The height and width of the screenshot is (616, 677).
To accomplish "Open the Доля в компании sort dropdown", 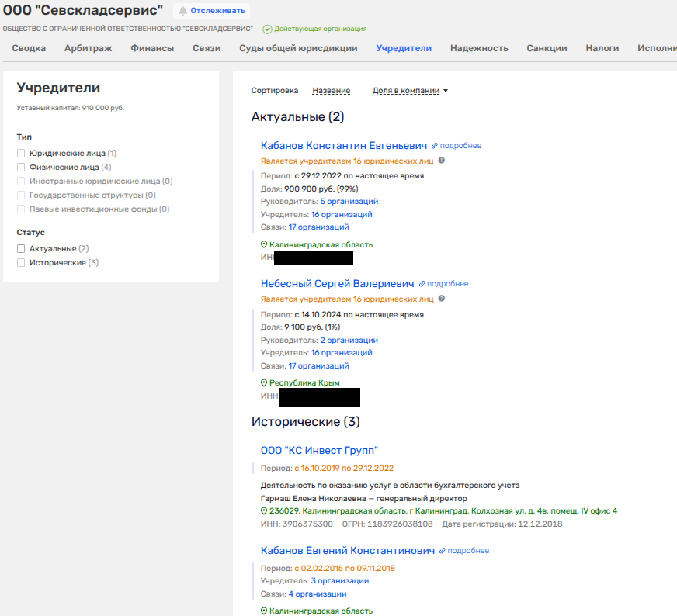I will [x=410, y=91].
